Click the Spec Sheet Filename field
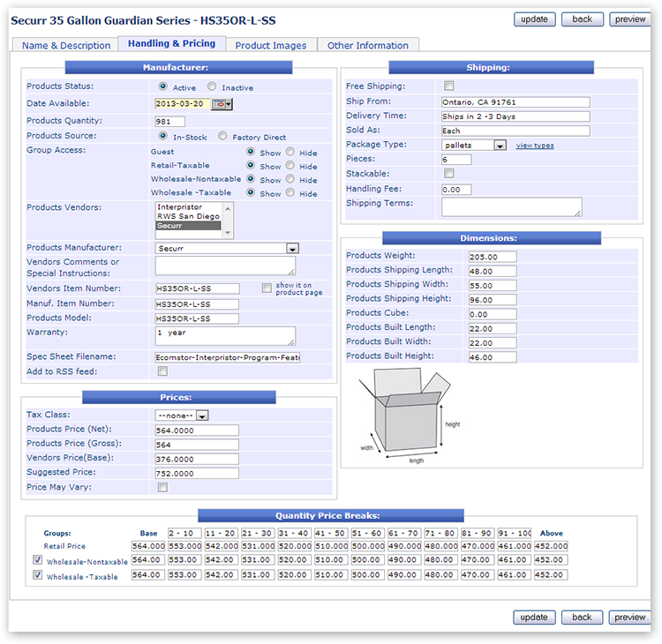Image resolution: width=662 pixels, height=644 pixels. point(227,357)
